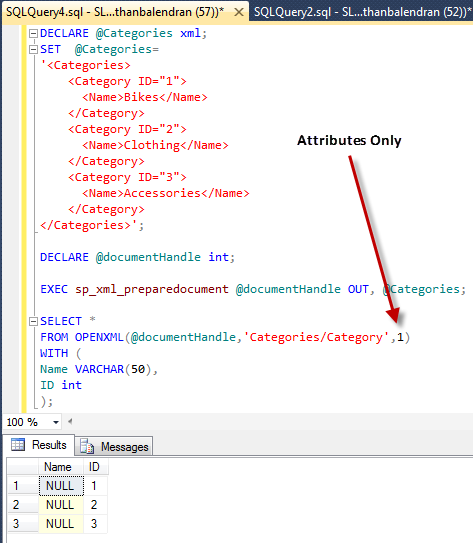Click the upper-left blank corner cell of results grid
473x543 pixels.
point(23,467)
